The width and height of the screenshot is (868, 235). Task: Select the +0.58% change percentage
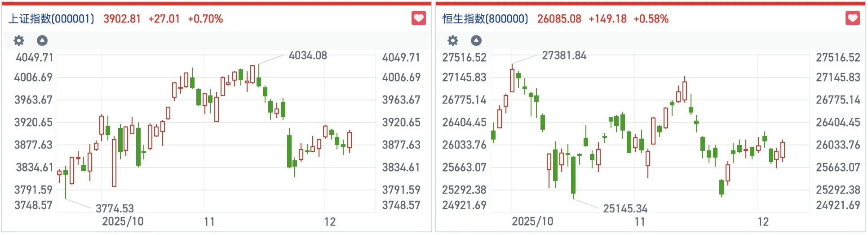651,19
